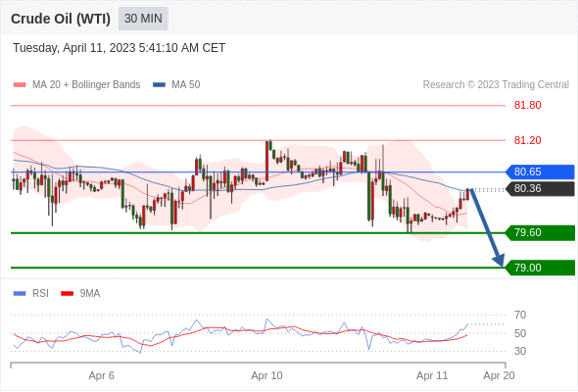This screenshot has width=578, height=392.
Task: Toggle the RSI legend label
Action: 40,294
